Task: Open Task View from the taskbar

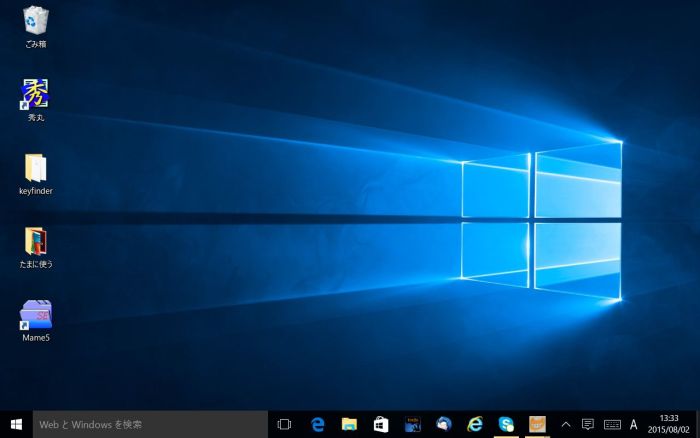Action: point(284,424)
